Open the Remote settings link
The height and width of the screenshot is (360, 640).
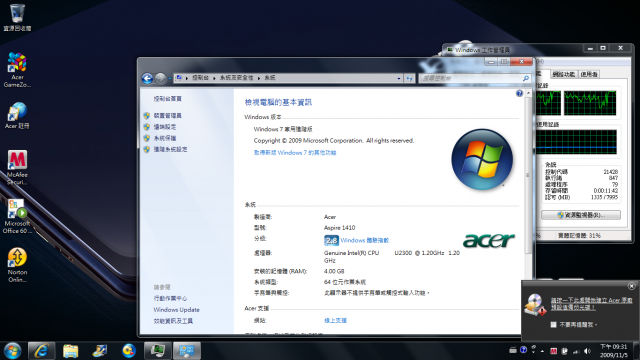point(165,127)
